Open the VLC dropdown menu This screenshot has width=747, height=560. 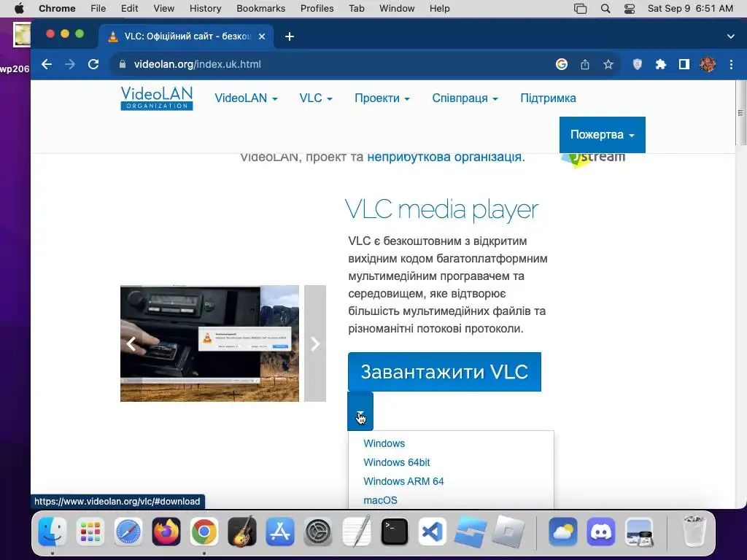pyautogui.click(x=316, y=98)
